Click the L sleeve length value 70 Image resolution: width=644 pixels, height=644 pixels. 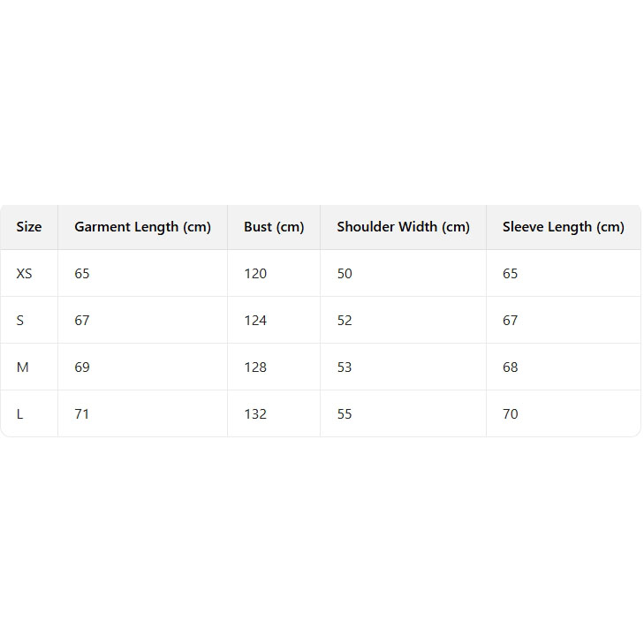(x=511, y=414)
